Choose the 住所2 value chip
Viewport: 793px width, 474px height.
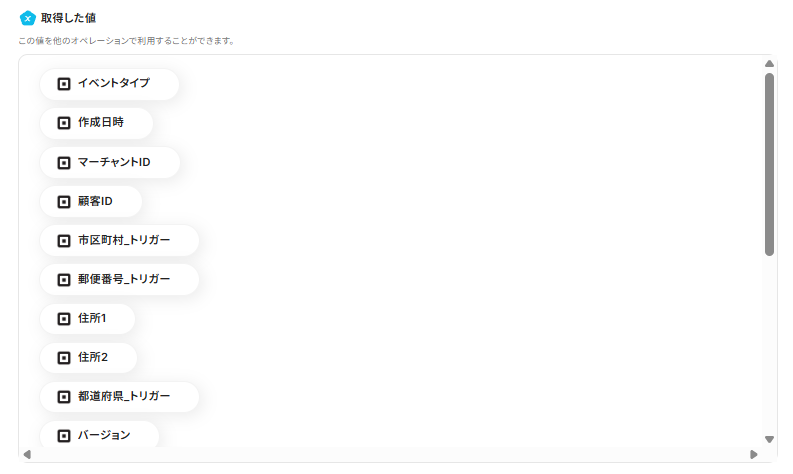tap(89, 358)
